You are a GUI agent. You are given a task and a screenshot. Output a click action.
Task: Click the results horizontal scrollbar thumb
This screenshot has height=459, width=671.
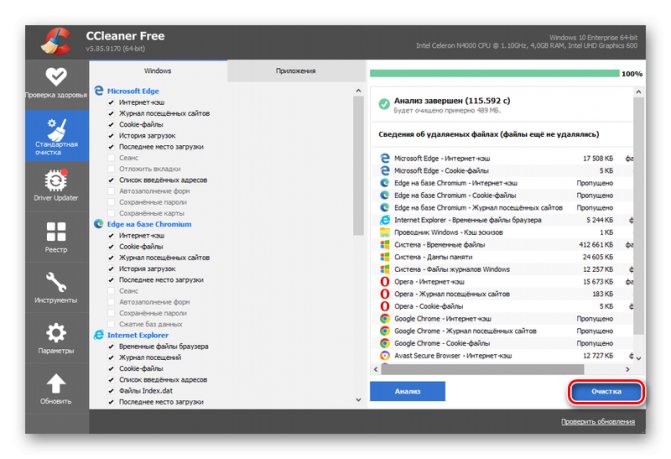483,369
